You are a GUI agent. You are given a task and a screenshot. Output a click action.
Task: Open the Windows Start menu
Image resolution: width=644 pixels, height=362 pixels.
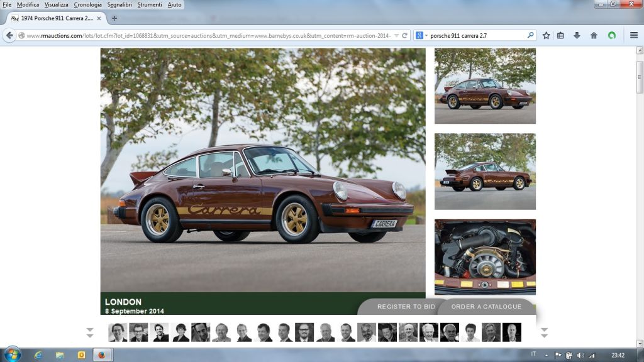[13, 354]
